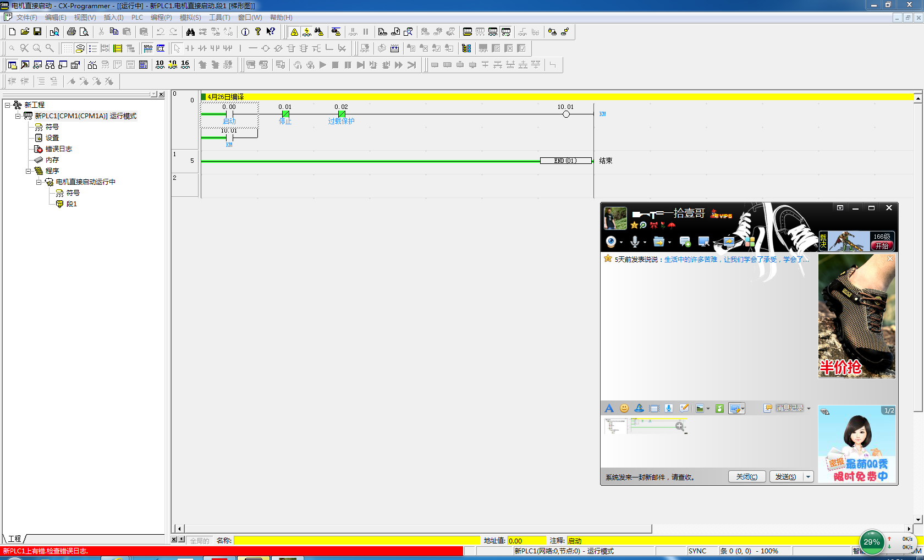Open the 工具(T) menu
The height and width of the screenshot is (560, 924).
pos(219,18)
